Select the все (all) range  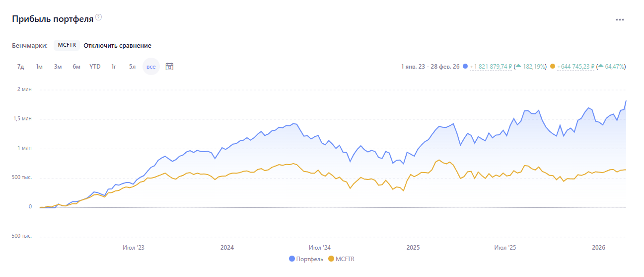pos(151,67)
